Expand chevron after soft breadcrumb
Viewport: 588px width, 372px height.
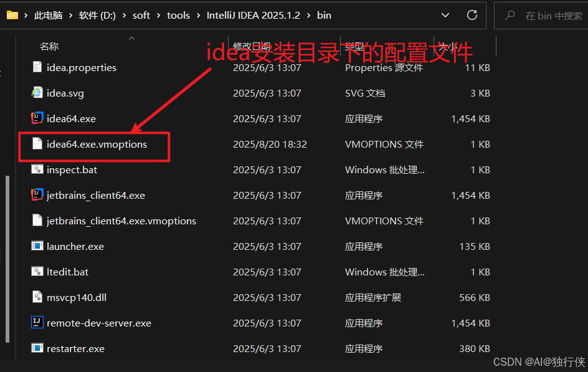click(159, 16)
